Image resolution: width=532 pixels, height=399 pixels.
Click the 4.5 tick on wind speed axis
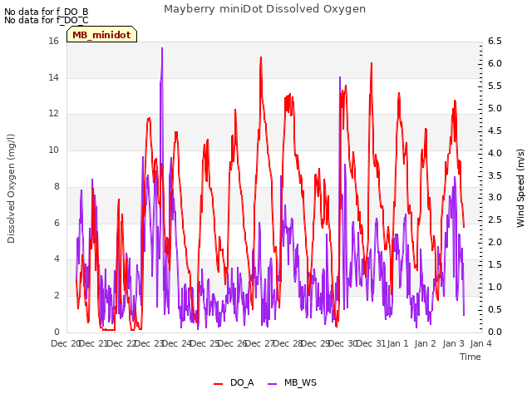tap(495, 131)
